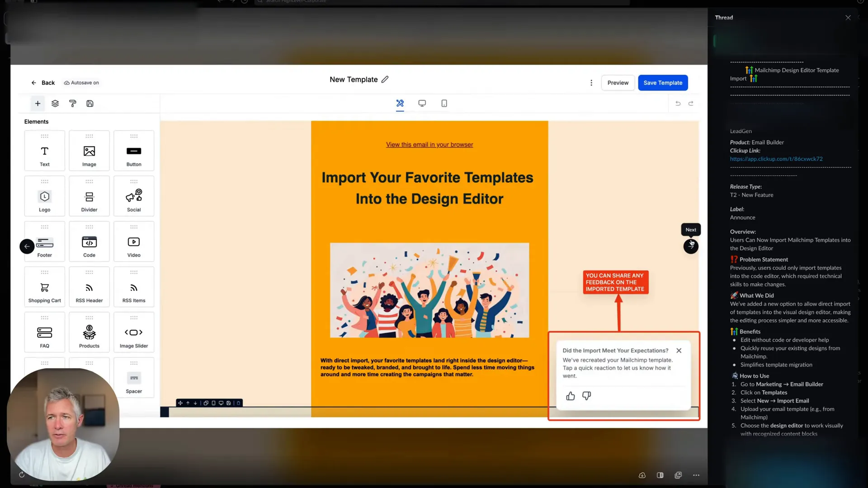Click the Problem Statement heading in Thread
The width and height of the screenshot is (868, 488).
click(x=764, y=259)
